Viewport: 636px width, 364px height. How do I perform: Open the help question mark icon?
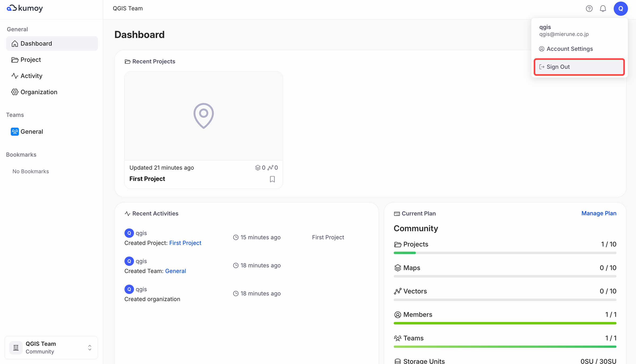coord(589,8)
